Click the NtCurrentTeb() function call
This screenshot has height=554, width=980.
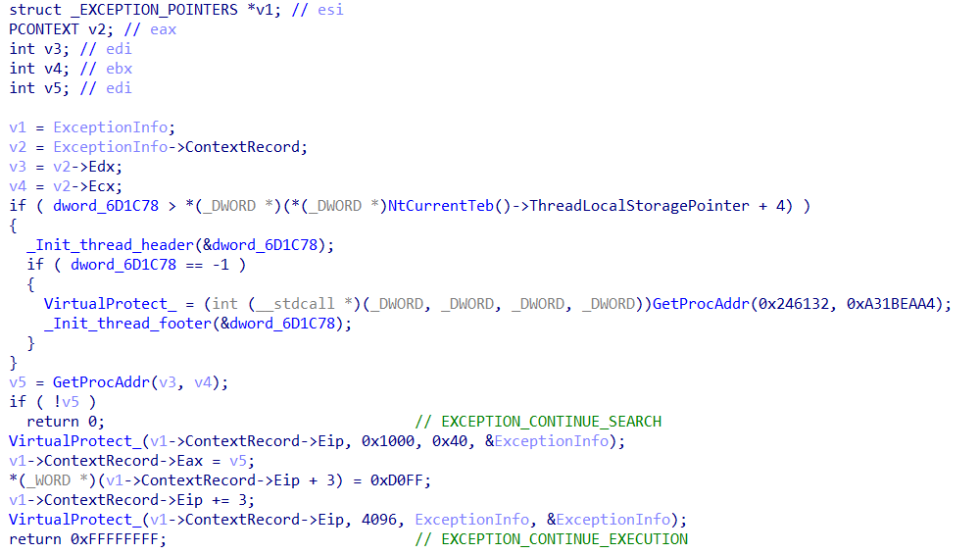point(450,206)
